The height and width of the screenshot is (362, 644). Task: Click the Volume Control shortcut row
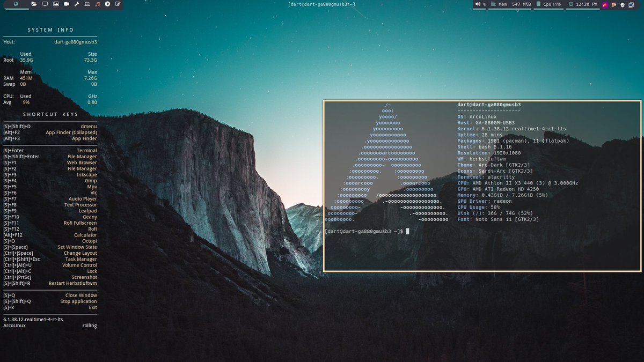pos(50,265)
